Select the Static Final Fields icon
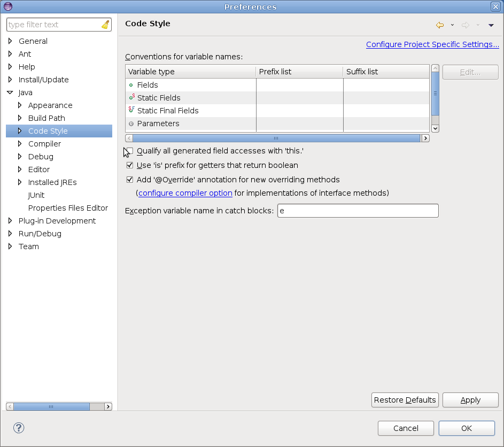This screenshot has width=504, height=447. (131, 110)
